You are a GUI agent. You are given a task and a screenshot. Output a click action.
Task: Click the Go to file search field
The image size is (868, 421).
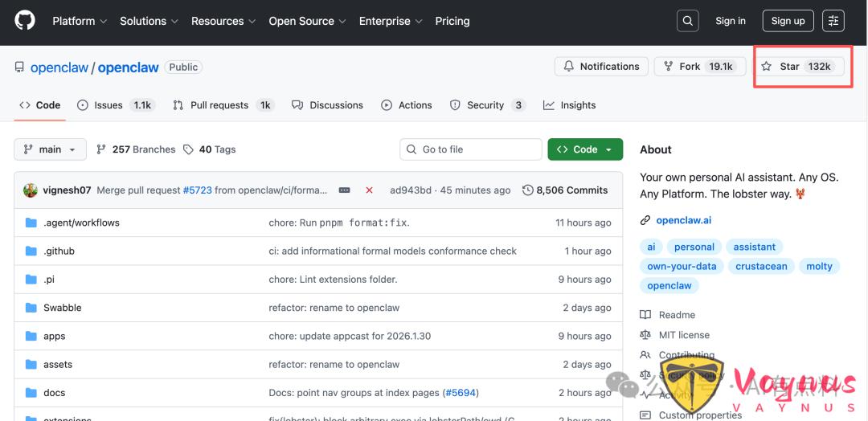coord(471,149)
